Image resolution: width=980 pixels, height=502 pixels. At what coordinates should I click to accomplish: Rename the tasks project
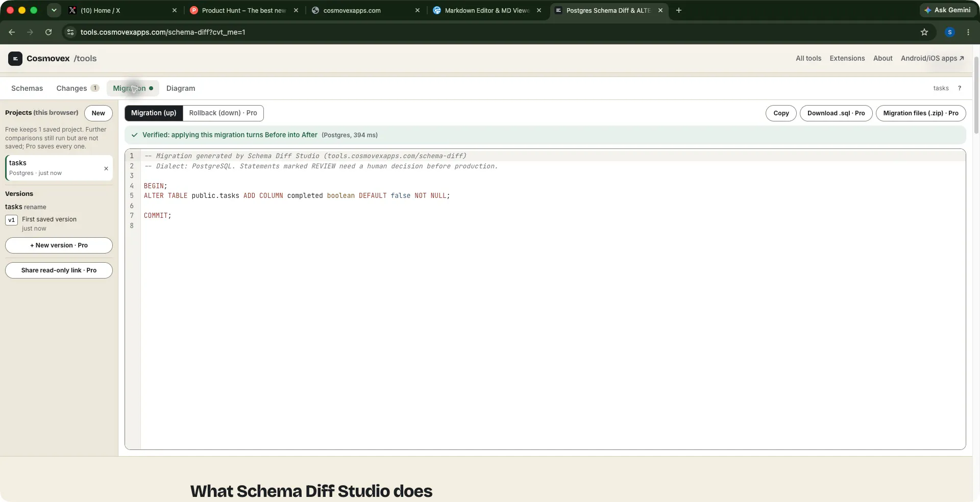point(35,207)
